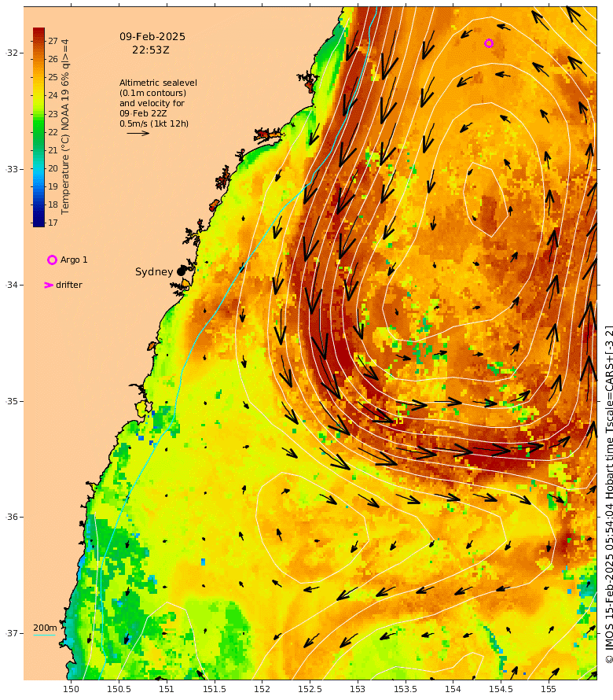Viewport: 613px width, 700px height.
Task: Click the colorbar tick value 24
Action: click(x=53, y=95)
